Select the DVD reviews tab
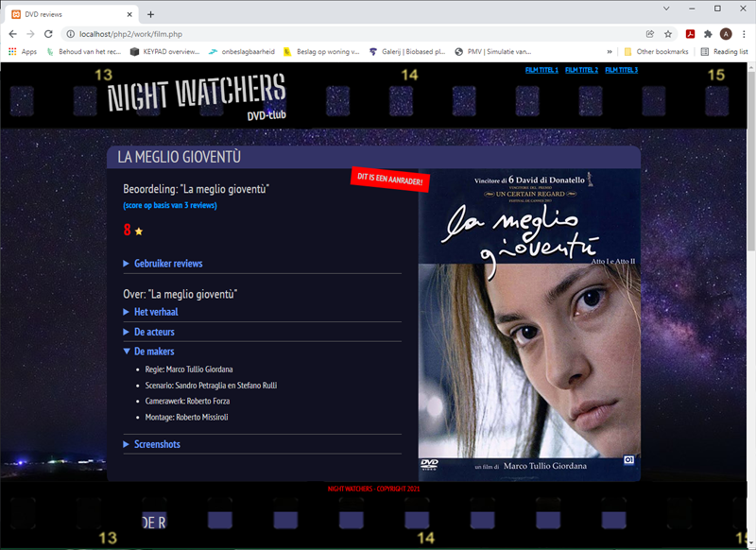Image resolution: width=756 pixels, height=550 pixels. click(72, 14)
